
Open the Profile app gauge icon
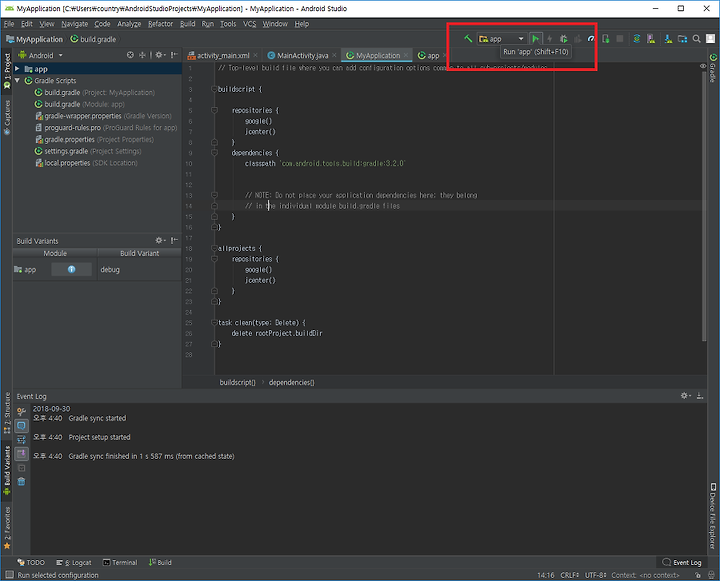591,39
